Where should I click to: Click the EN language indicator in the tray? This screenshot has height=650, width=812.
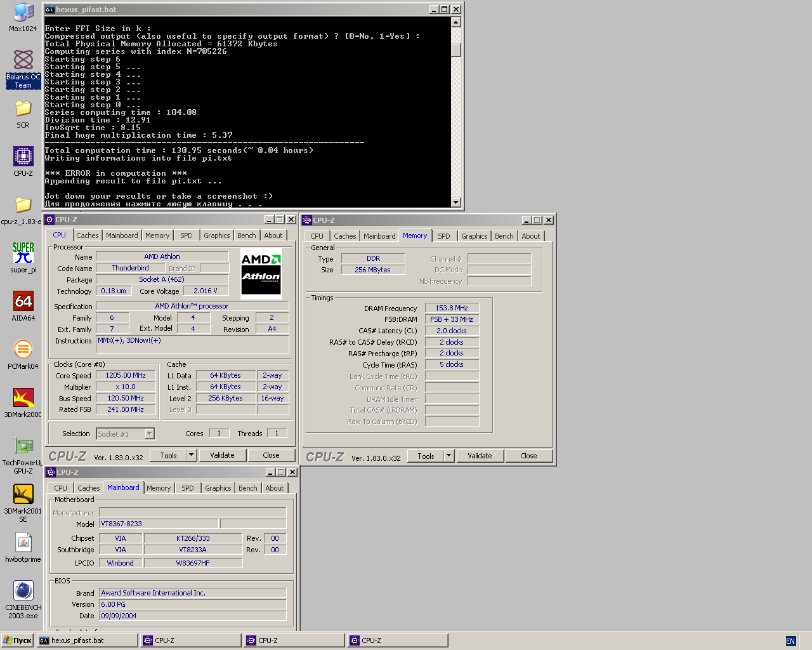[790, 641]
